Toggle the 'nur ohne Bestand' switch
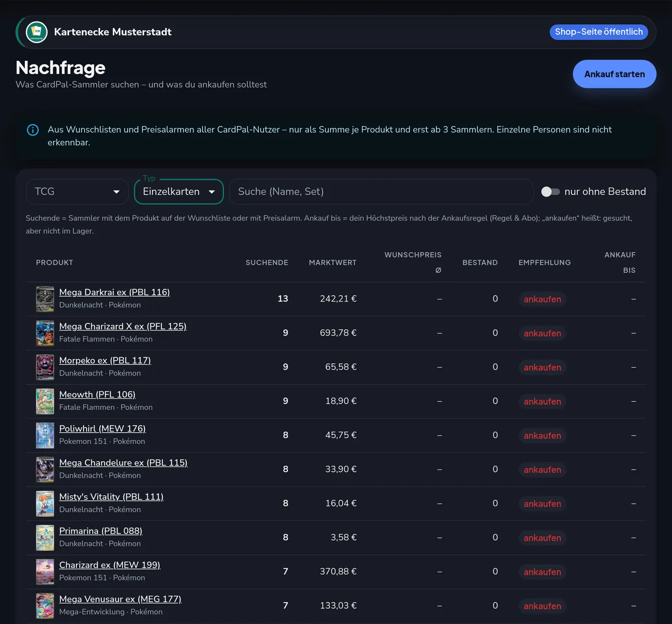Image resolution: width=672 pixels, height=624 pixels. pyautogui.click(x=551, y=192)
